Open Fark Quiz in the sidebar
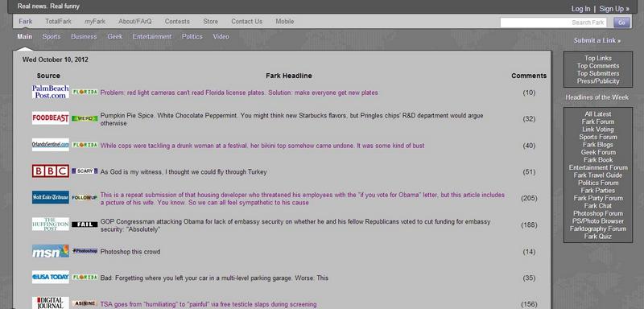The height and width of the screenshot is (309, 644). coord(598,237)
